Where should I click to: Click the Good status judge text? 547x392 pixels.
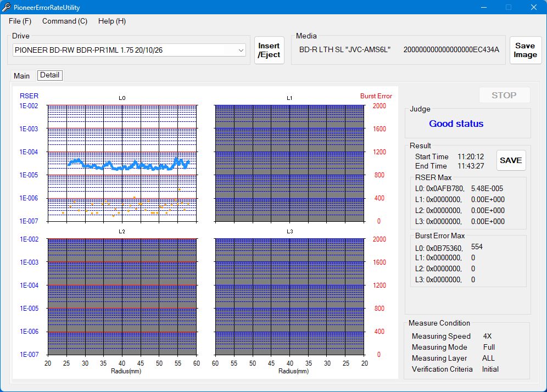(456, 124)
